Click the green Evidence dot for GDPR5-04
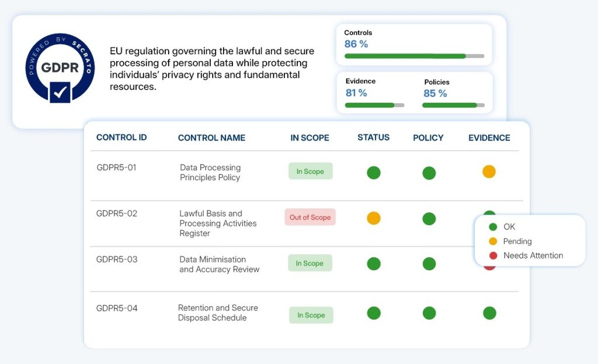598x364 pixels. tap(490, 313)
